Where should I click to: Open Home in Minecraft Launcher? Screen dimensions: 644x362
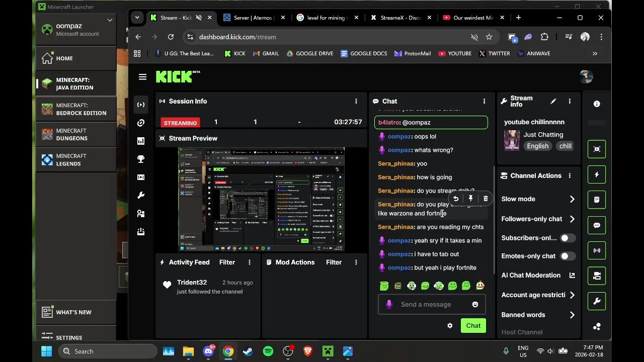click(76, 58)
